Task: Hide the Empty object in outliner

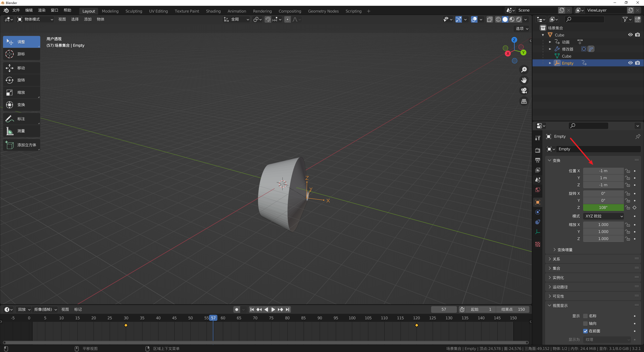Action: (630, 63)
